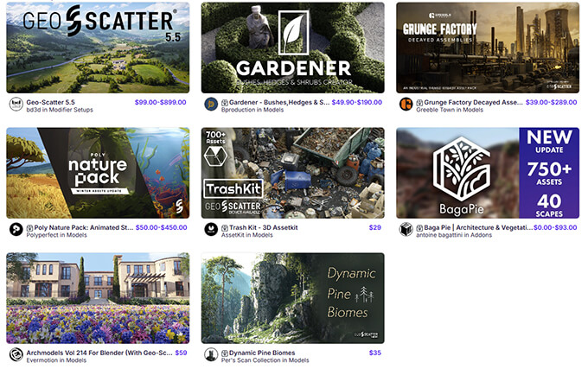Image resolution: width=588 pixels, height=369 pixels.
Task: Open the Geo-Scatter 5.5 product thumbnail
Action: [98, 48]
